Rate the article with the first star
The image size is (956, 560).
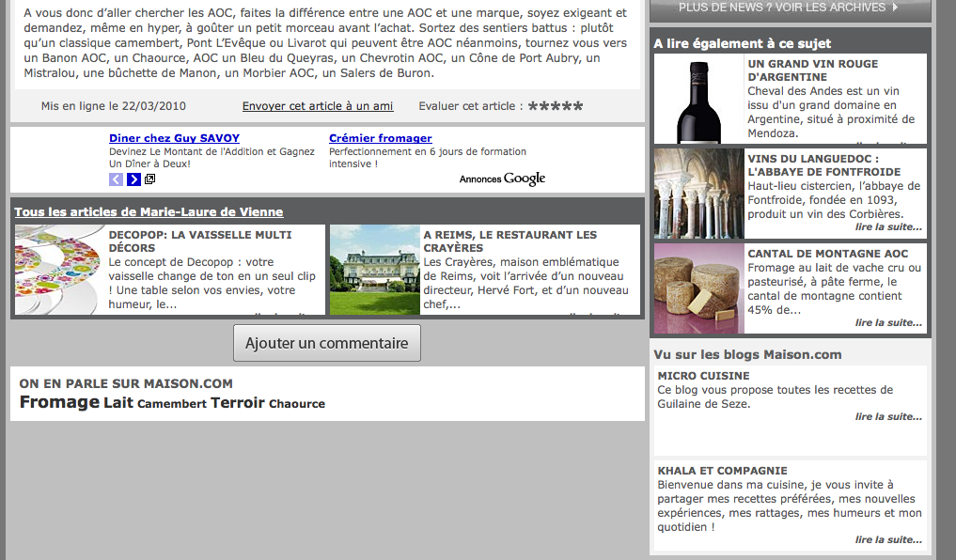point(533,106)
